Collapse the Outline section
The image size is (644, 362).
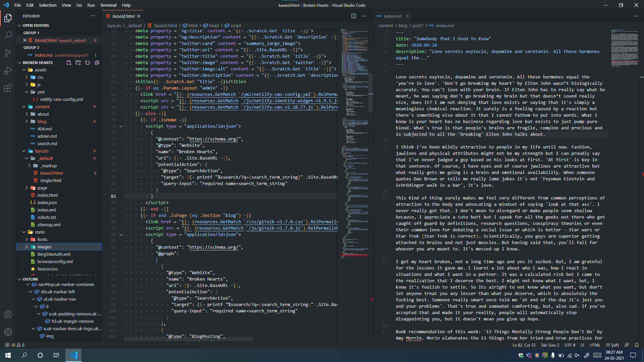(19, 279)
